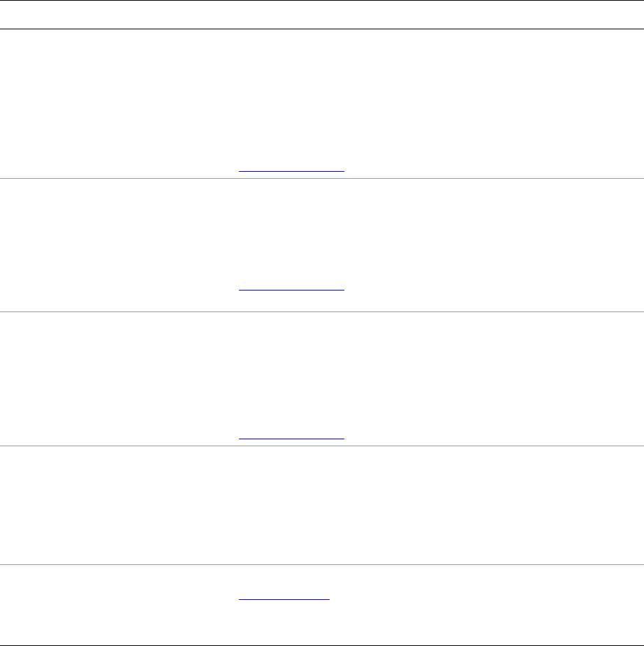Select the left cell of the fourth body row

pos(119,505)
